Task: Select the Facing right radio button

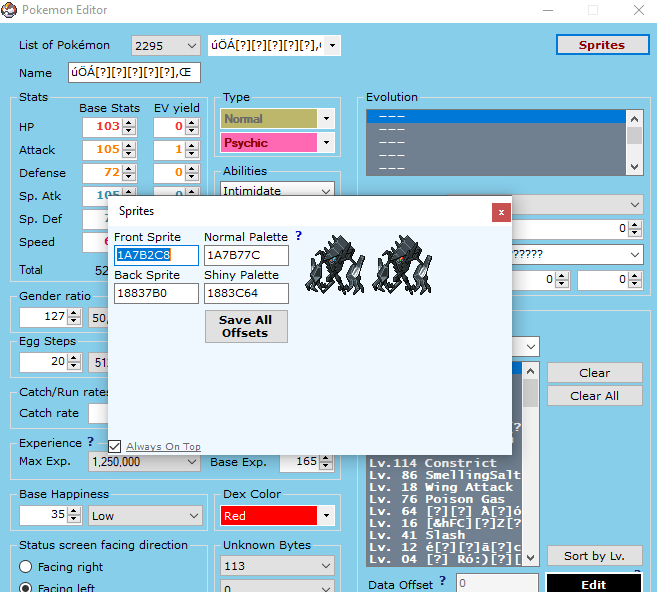Action: tap(26, 567)
